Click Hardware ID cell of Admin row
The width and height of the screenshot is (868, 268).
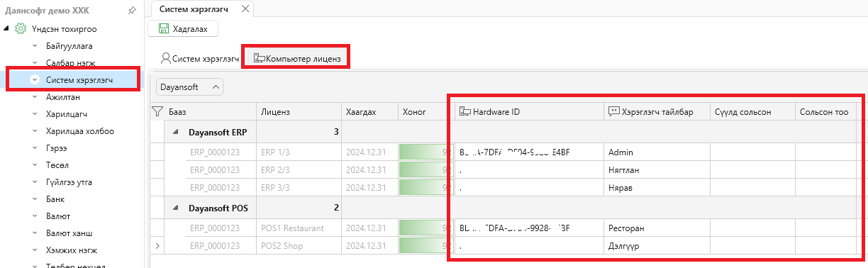pos(530,152)
